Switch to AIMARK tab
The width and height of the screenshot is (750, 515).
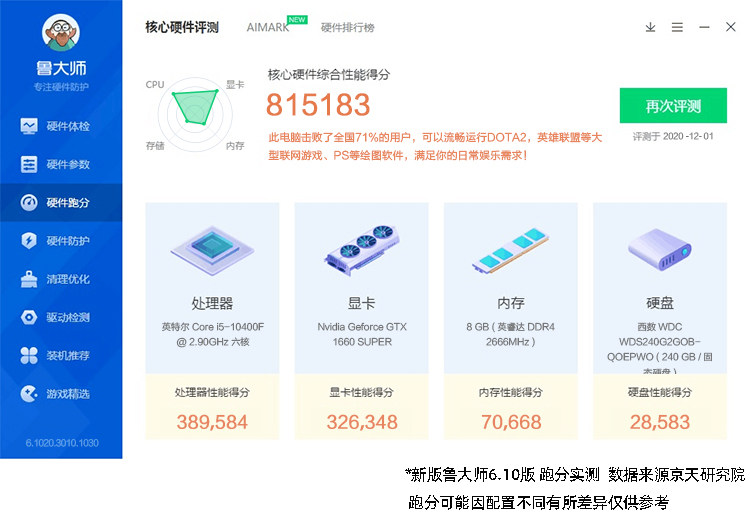point(268,28)
